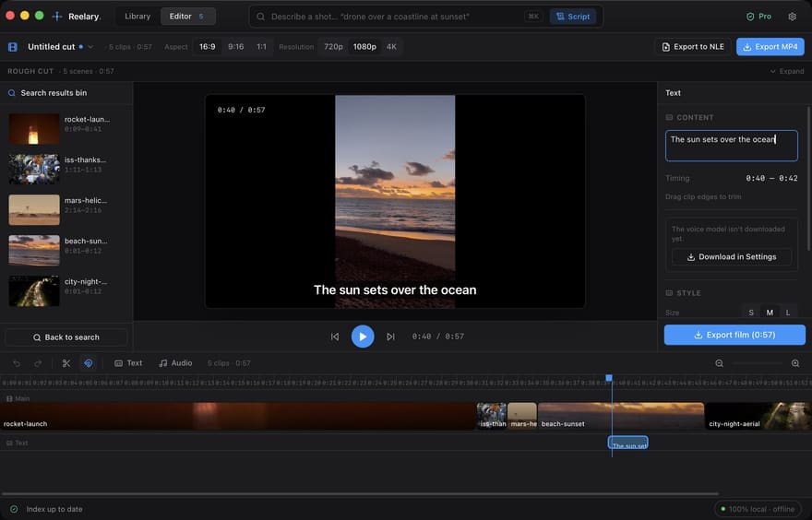Image resolution: width=812 pixels, height=520 pixels.
Task: Choose small text size S
Action: click(751, 313)
